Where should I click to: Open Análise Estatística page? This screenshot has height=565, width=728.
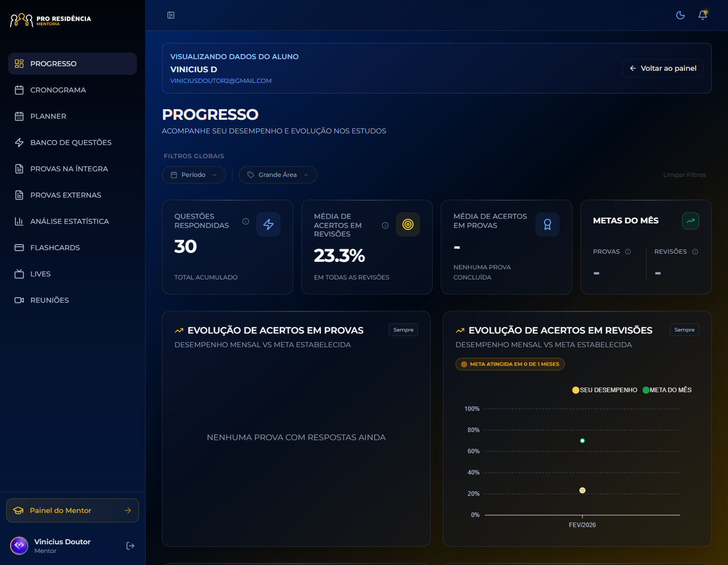coord(72,221)
